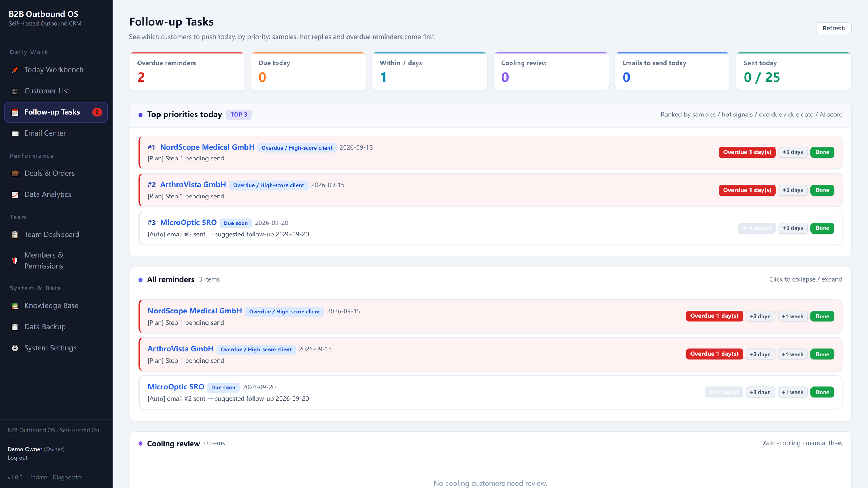Click the Deals & Orders briefcase icon
This screenshot has height=488, width=868.
coord(15,174)
